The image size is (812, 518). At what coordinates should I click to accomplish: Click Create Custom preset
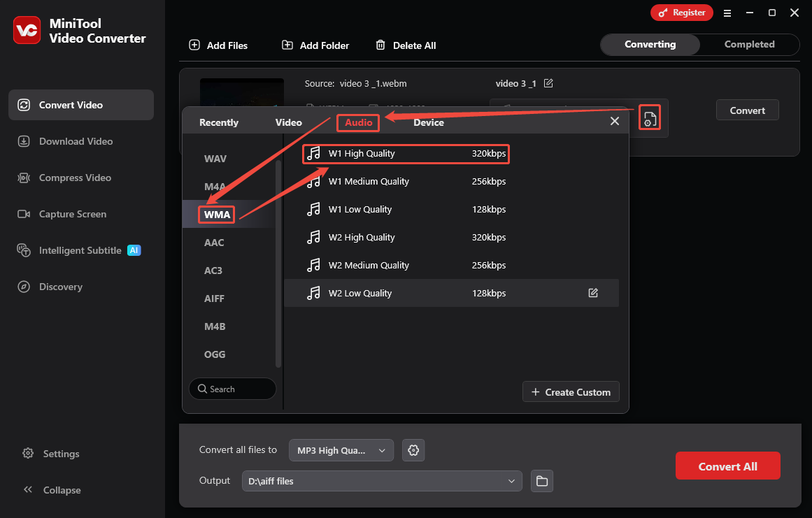(x=571, y=391)
